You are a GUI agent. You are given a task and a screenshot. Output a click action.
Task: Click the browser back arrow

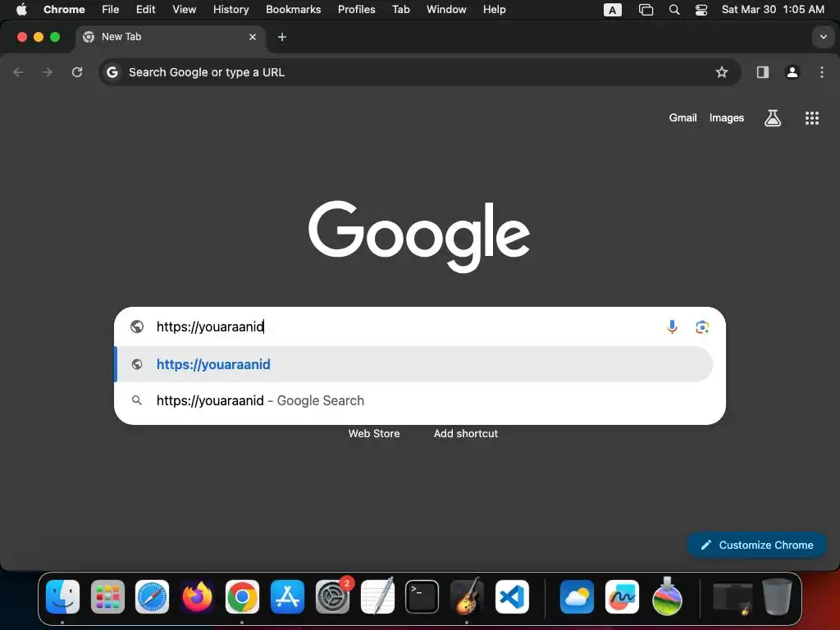click(19, 72)
